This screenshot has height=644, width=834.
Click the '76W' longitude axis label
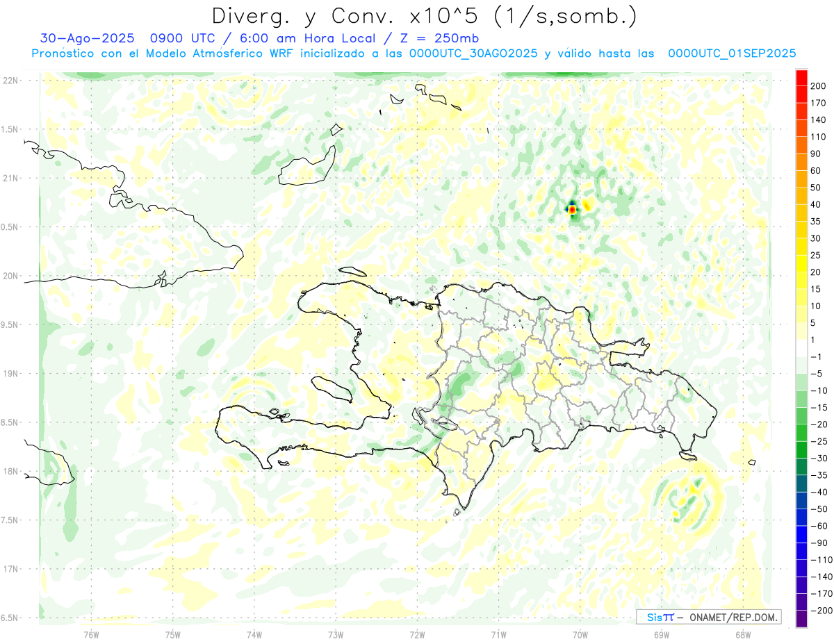(x=91, y=635)
